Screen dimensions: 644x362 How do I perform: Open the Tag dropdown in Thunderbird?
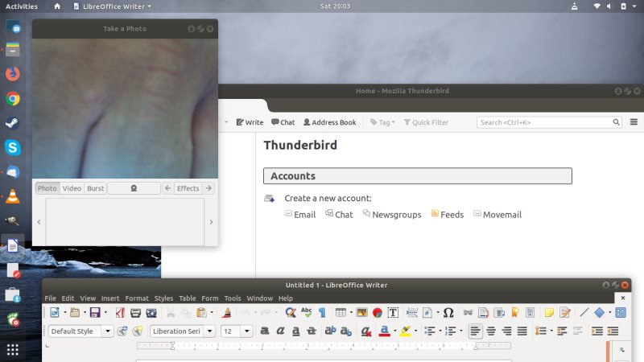(382, 122)
